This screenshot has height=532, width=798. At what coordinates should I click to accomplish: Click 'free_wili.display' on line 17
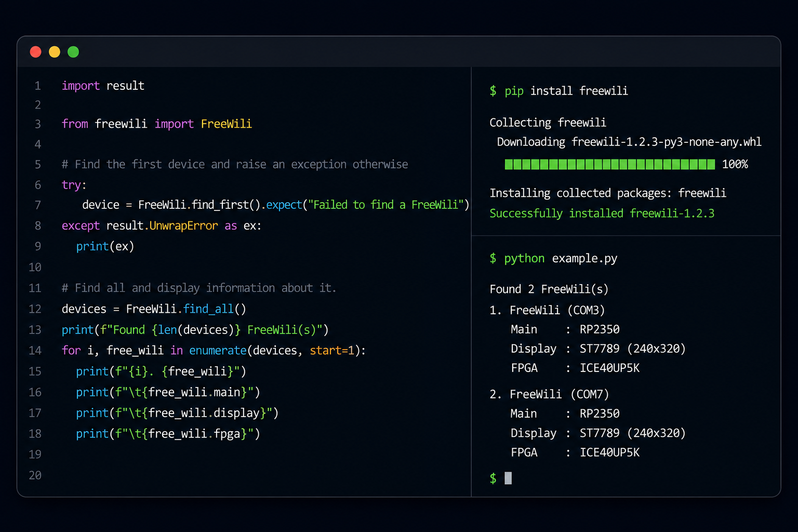click(x=204, y=413)
